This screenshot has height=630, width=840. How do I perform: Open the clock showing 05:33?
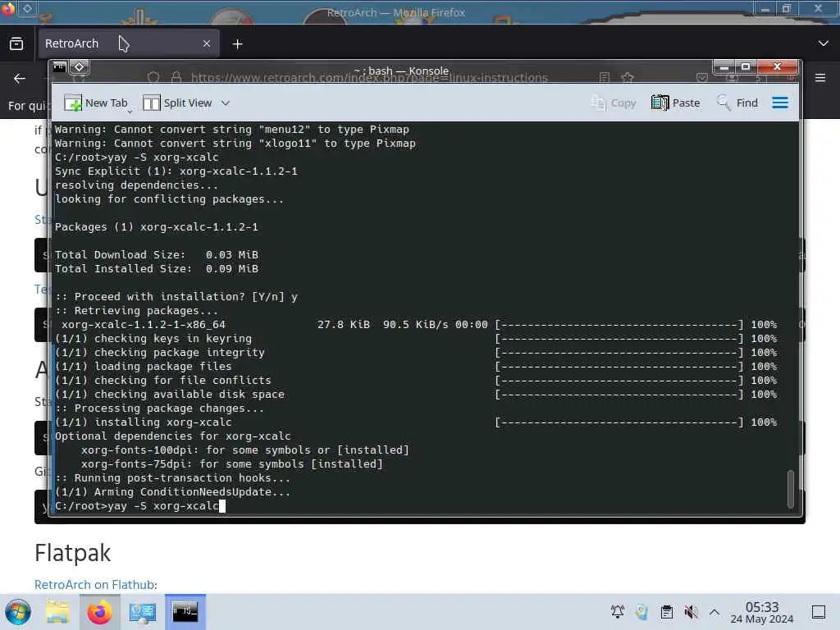762,612
